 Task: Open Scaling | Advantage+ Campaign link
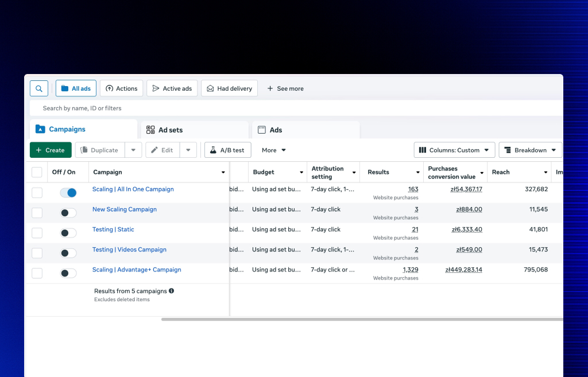pyautogui.click(x=137, y=270)
